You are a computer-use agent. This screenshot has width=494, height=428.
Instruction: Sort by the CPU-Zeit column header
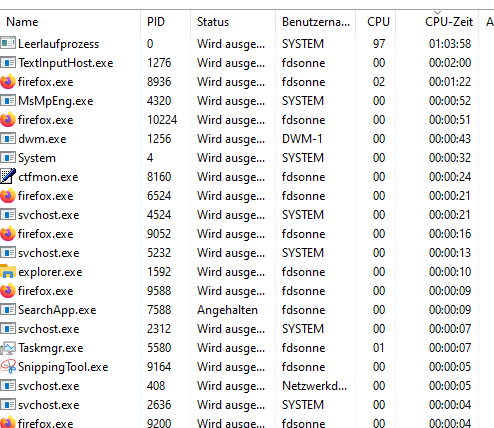click(x=449, y=22)
